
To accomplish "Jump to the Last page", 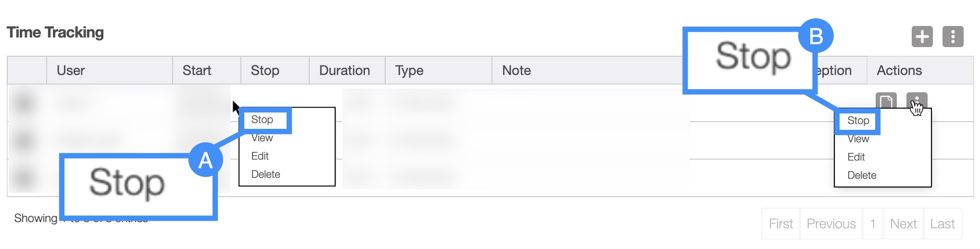I will (x=942, y=224).
